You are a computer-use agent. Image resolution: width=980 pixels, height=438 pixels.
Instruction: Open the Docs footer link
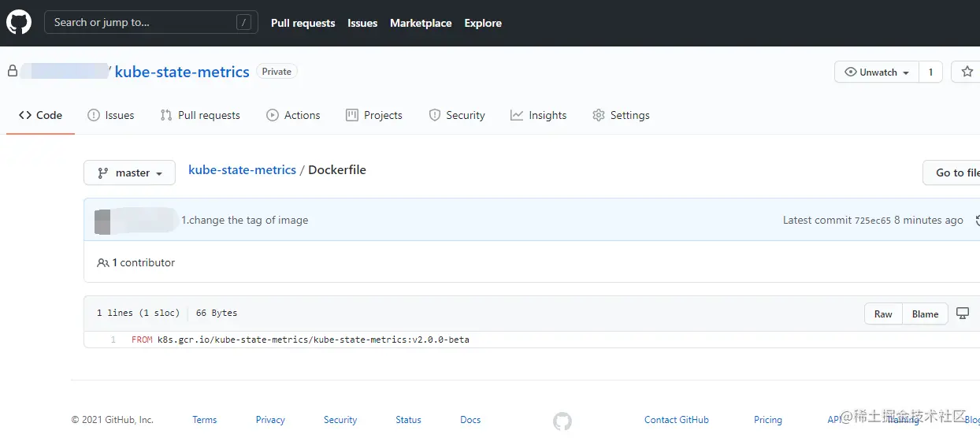click(470, 420)
